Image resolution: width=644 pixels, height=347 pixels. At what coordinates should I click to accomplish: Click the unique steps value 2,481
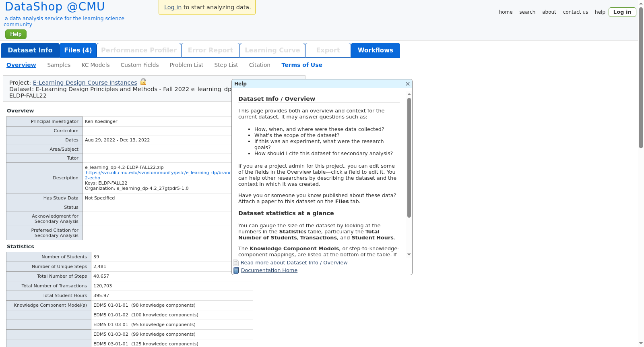100,266
